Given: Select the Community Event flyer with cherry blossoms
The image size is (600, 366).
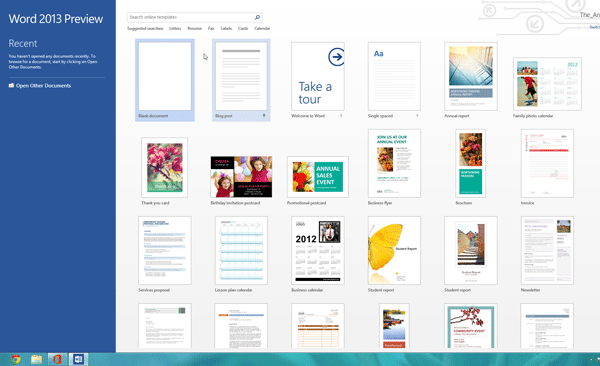Looking at the screenshot, I should tap(471, 326).
